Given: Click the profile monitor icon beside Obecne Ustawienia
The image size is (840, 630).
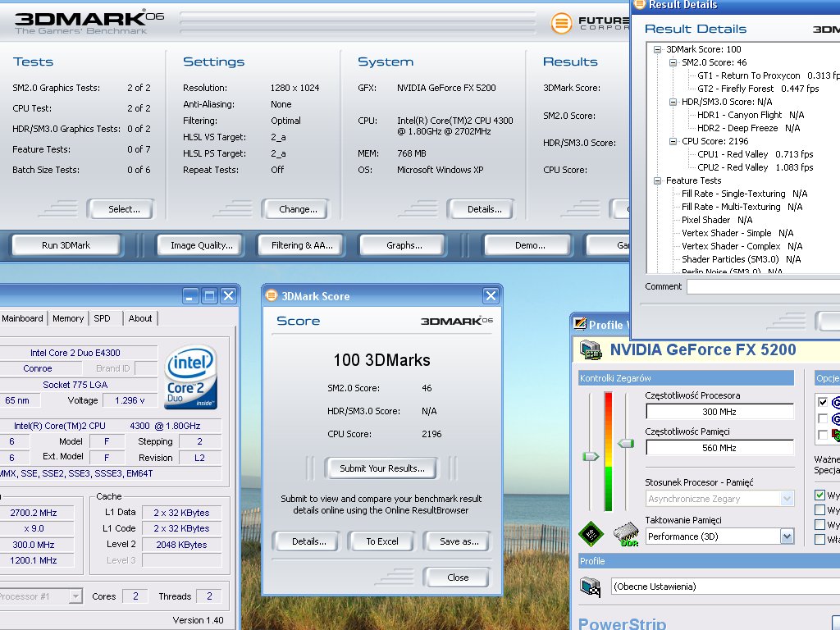Looking at the screenshot, I should [591, 586].
